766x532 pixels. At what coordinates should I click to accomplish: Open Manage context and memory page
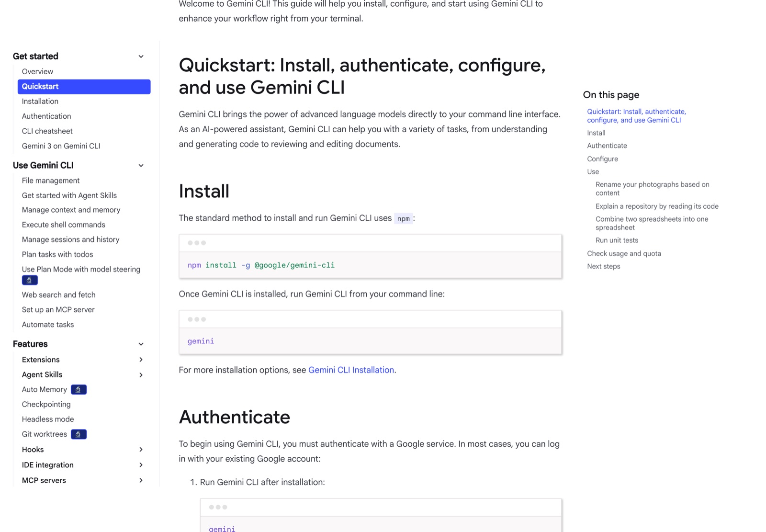pos(71,210)
